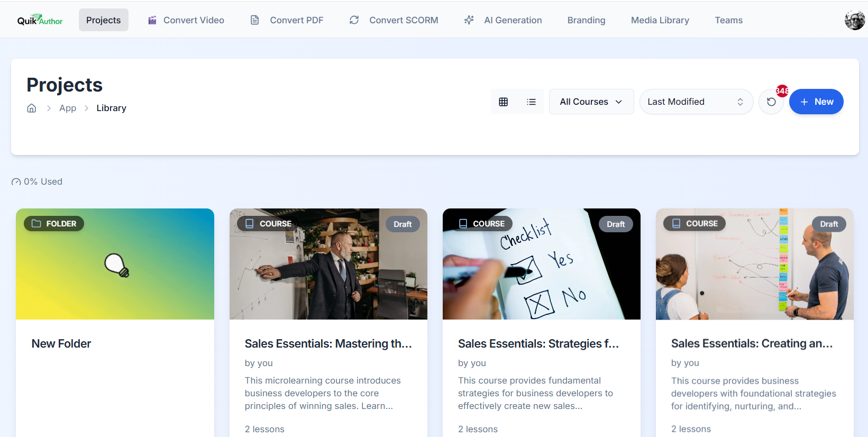868x437 pixels.
Task: Open the Sales Essentials: Mastering th... title
Action: 328,343
